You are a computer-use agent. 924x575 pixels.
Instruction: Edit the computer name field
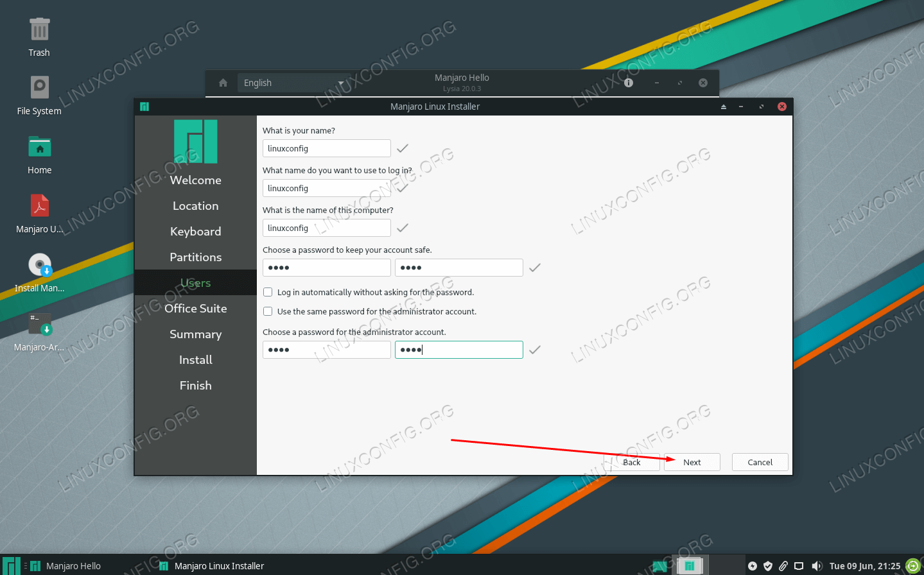(x=327, y=228)
